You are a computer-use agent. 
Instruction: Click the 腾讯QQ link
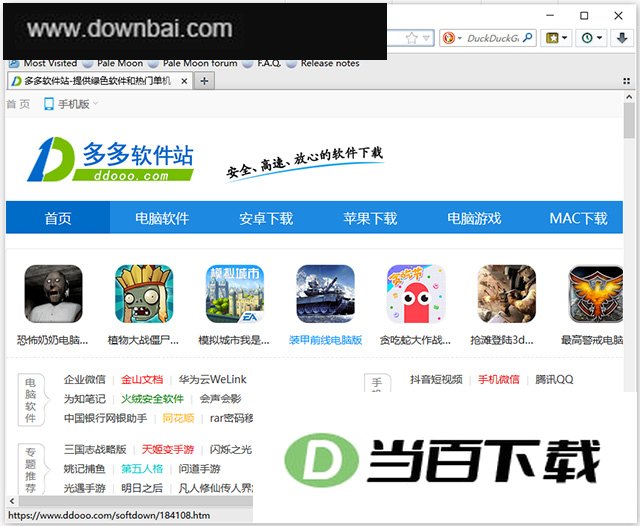coord(554,379)
